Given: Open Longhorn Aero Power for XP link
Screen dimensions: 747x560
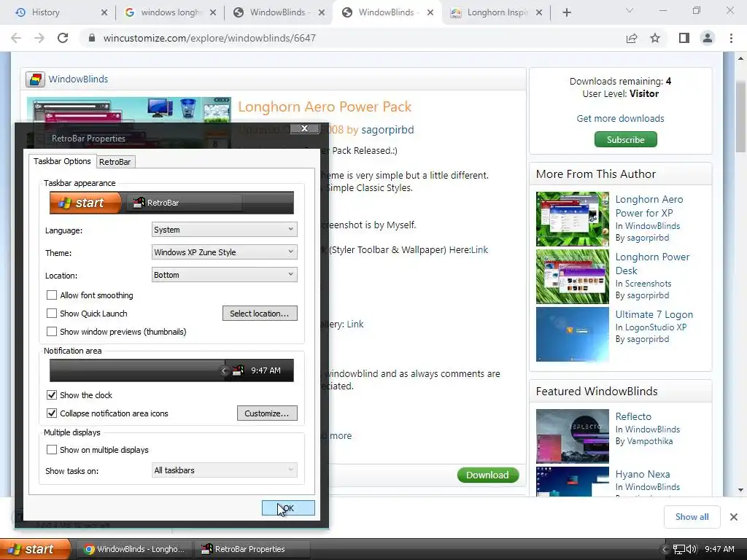Looking at the screenshot, I should 649,206.
